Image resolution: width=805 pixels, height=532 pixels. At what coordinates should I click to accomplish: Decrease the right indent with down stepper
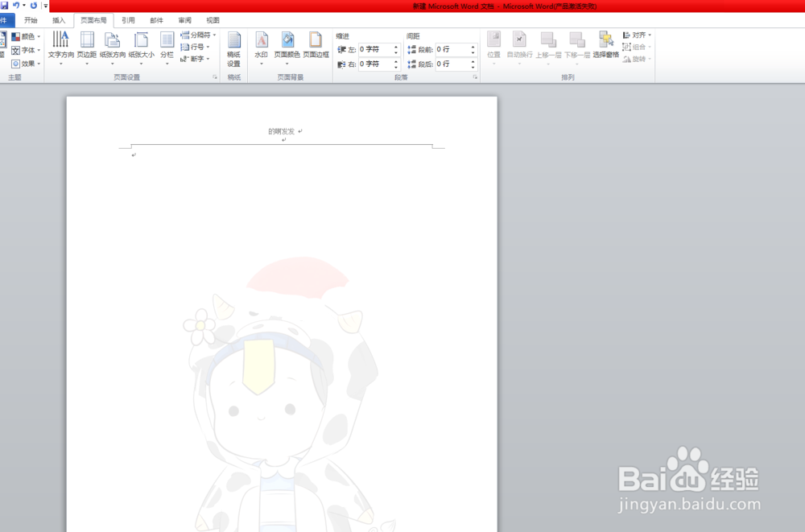click(396, 67)
